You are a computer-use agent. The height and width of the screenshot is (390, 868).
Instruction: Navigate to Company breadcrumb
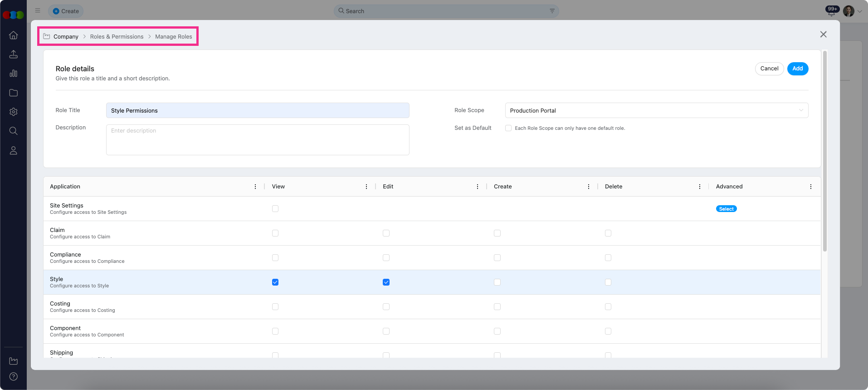(66, 37)
